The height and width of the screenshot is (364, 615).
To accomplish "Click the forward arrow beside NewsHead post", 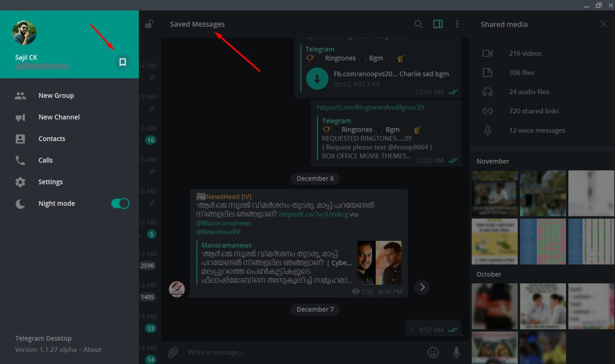I will (x=422, y=287).
